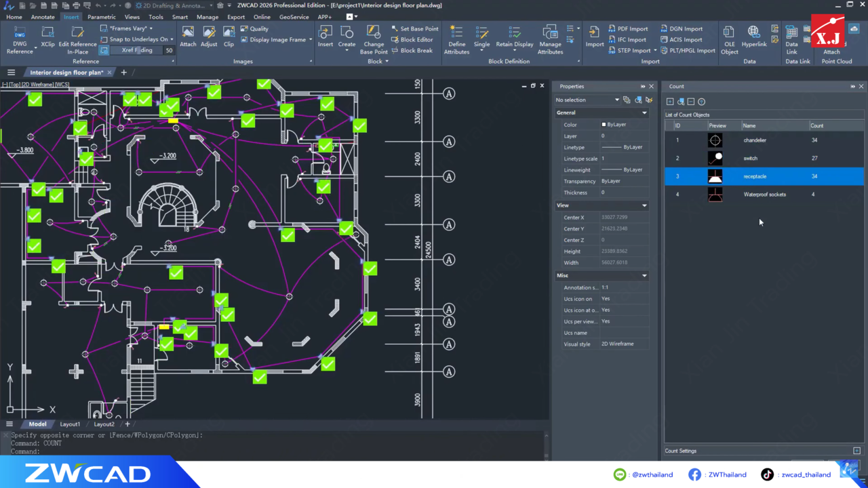The width and height of the screenshot is (868, 488).
Task: Add a new layout tab
Action: tap(127, 424)
